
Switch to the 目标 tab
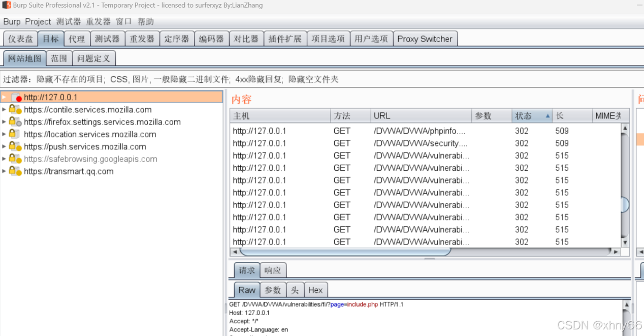(x=51, y=39)
